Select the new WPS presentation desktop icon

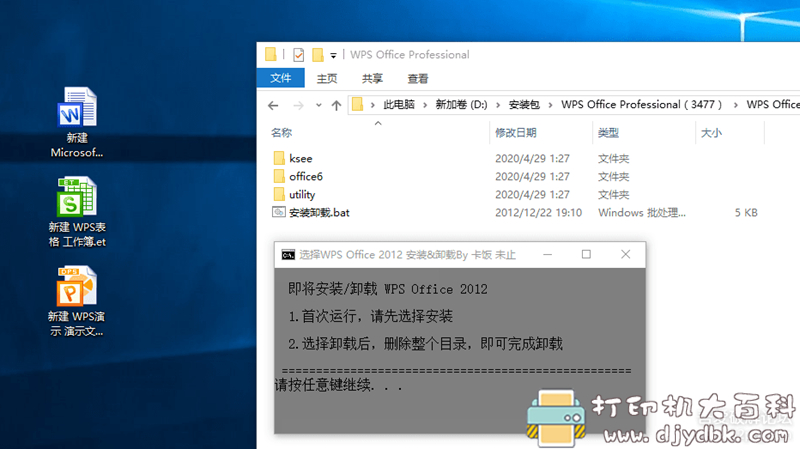(x=77, y=301)
